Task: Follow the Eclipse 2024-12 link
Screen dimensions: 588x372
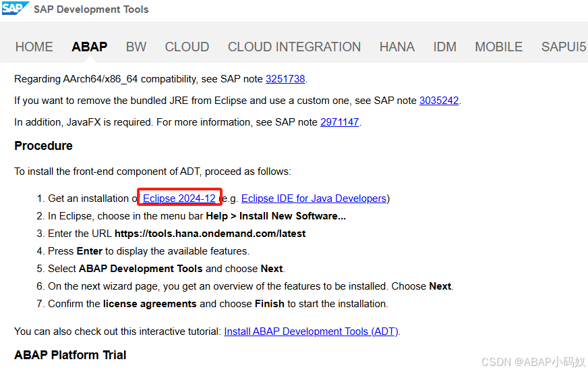Action: [x=179, y=198]
